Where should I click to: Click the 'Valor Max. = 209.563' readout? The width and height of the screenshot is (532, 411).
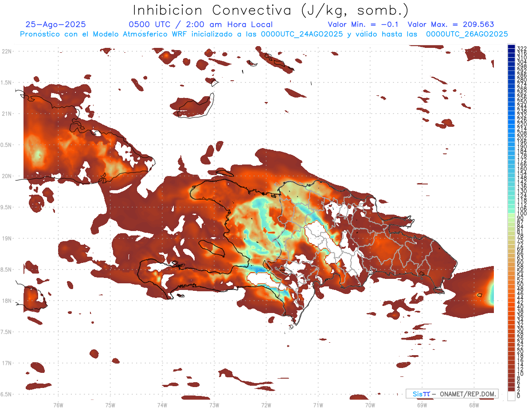pyautogui.click(x=451, y=25)
